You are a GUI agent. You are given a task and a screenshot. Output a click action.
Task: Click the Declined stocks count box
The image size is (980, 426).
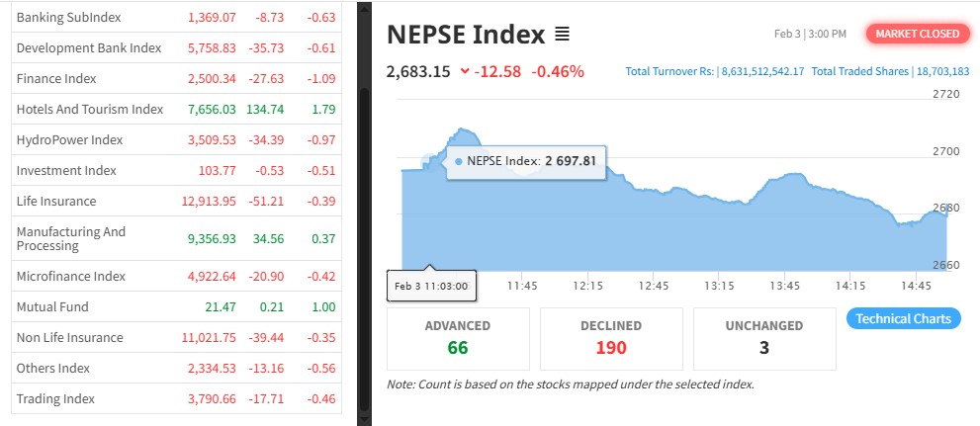coord(610,336)
